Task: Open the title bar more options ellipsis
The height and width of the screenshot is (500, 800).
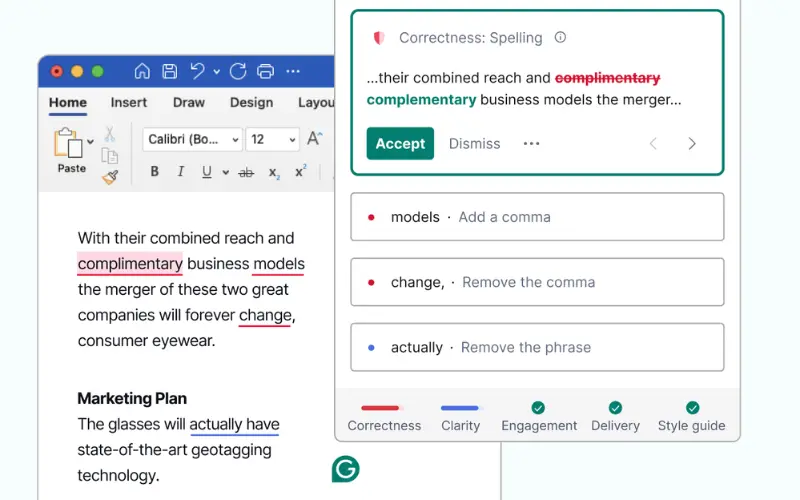Action: (293, 71)
